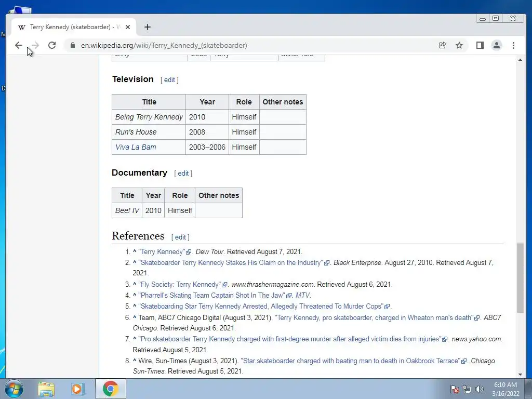Go back to the previous page
Image resolution: width=532 pixels, height=399 pixels.
pyautogui.click(x=19, y=45)
